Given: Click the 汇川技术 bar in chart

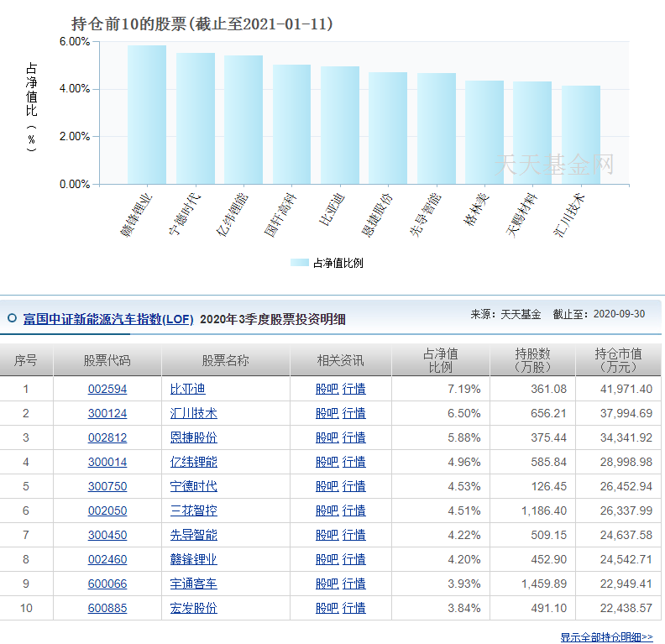Looking at the screenshot, I should pos(581,135).
